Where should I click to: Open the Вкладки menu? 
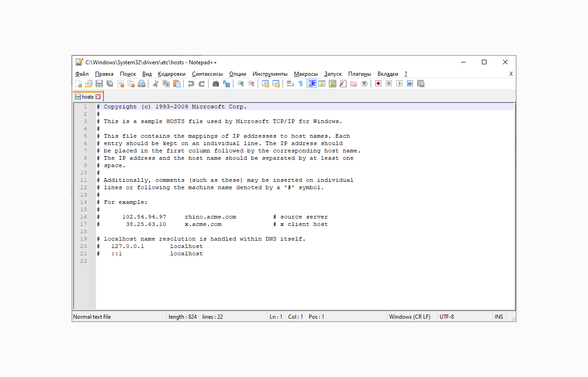tap(388, 74)
